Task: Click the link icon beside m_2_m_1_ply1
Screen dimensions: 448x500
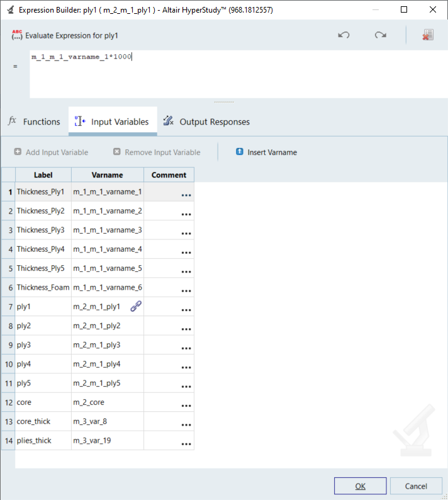Action: pyautogui.click(x=135, y=307)
